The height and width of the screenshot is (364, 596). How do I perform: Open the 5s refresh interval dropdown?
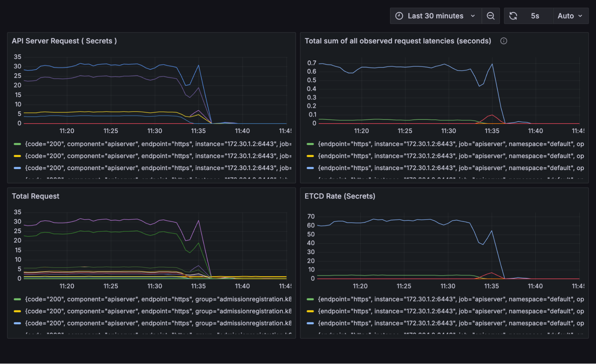(535, 16)
